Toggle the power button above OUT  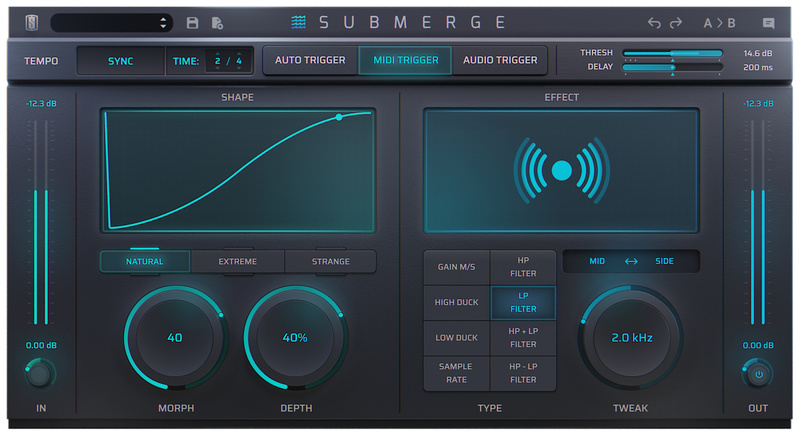(757, 375)
